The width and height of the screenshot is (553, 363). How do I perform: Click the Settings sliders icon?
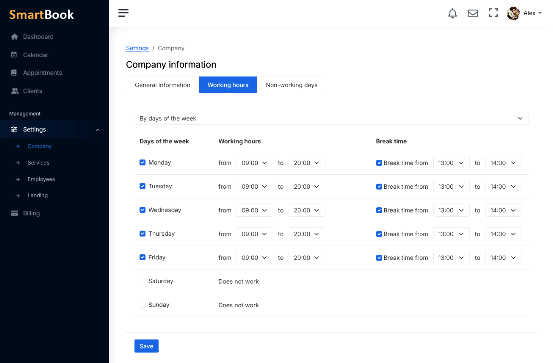14,129
